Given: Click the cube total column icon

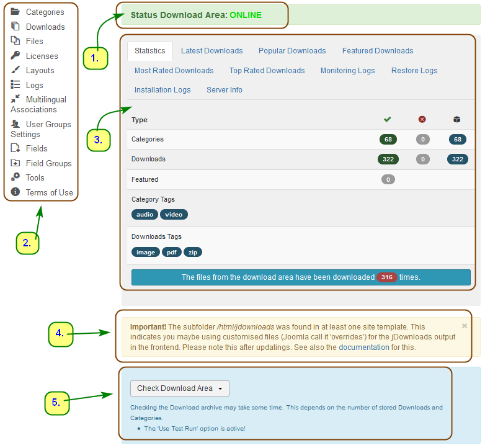Looking at the screenshot, I should [457, 119].
